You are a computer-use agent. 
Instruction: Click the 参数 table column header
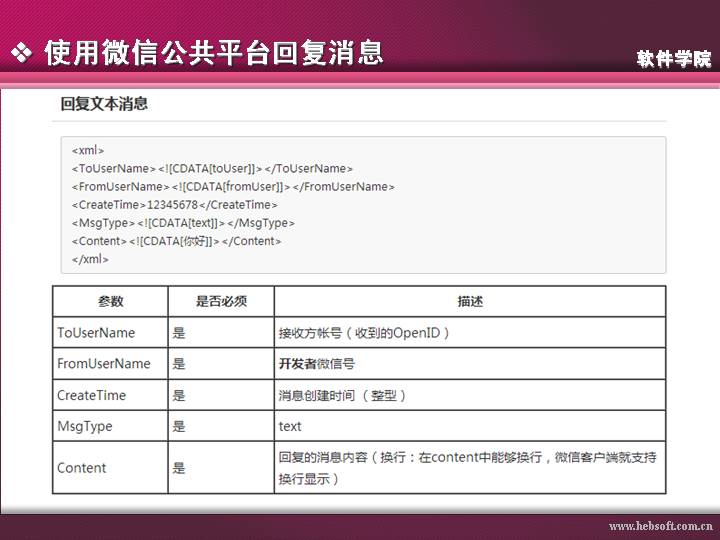110,301
